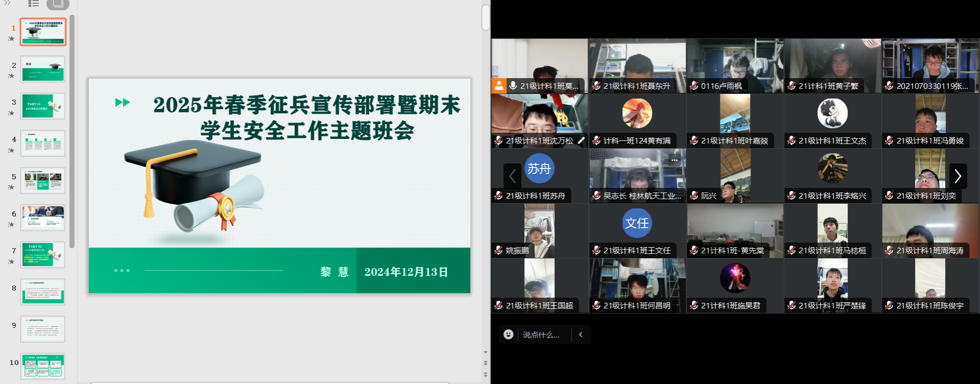Open the three-dot menu on 吴志长's video
The image size is (980, 384).
click(674, 160)
